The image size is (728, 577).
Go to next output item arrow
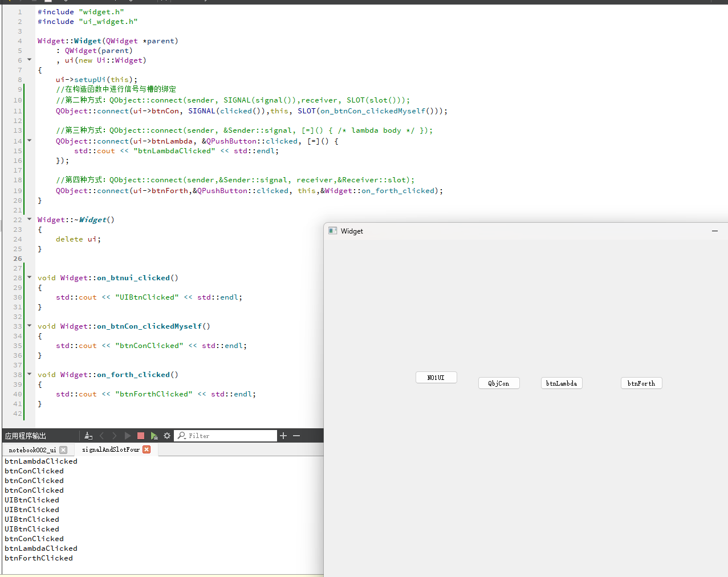click(x=115, y=436)
